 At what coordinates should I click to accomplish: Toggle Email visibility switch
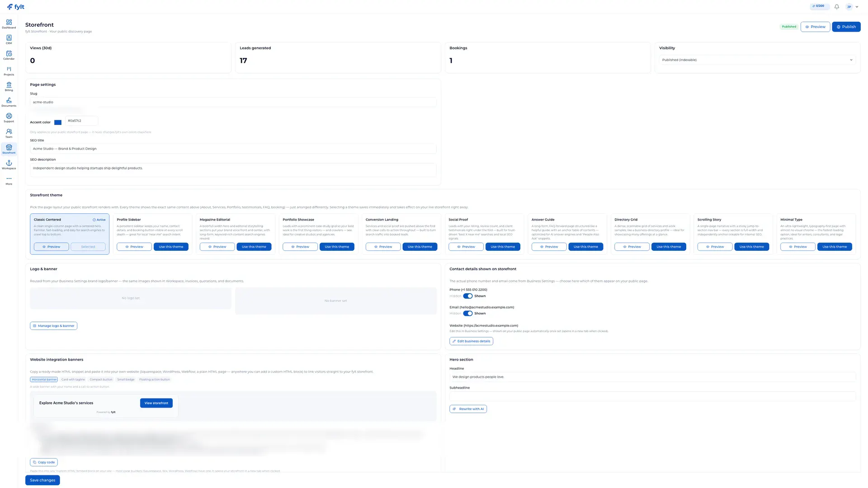pos(467,313)
